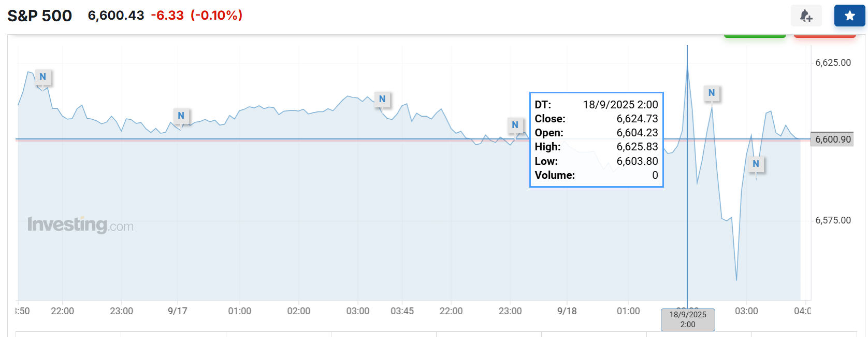The image size is (868, 337).
Task: Click the N news marker between 03:00 and 03:45
Action: (x=382, y=99)
